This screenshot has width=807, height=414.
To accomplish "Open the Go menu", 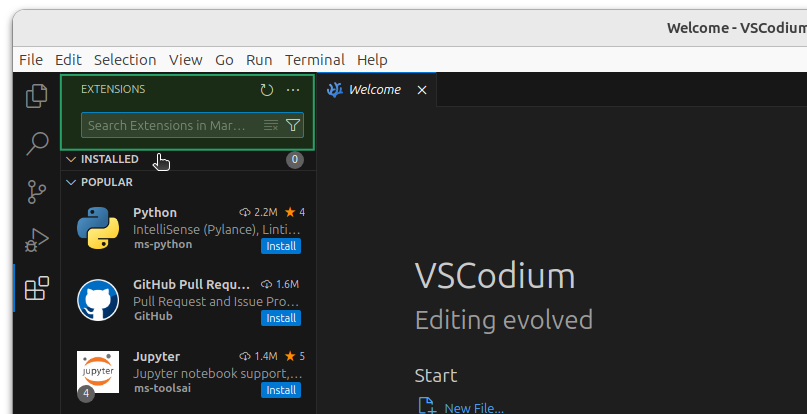I will click(x=224, y=60).
